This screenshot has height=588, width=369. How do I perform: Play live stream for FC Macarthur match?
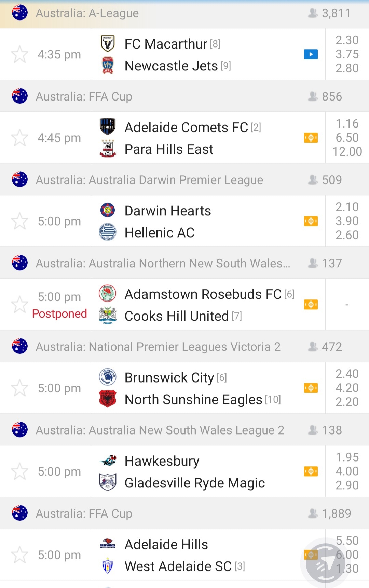[x=311, y=54]
